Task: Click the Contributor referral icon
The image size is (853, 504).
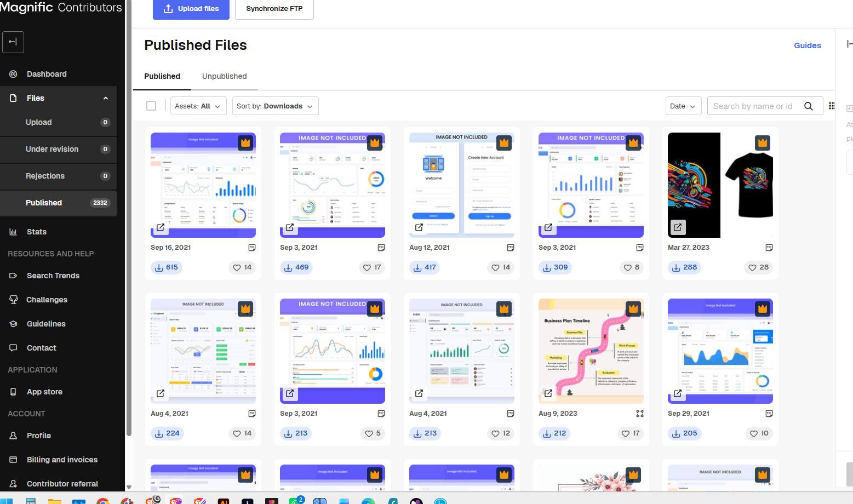Action: (x=13, y=484)
